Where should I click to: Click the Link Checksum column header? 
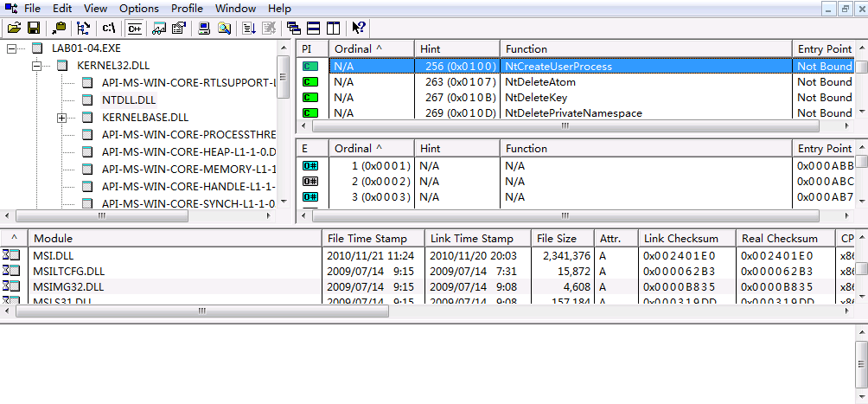(680, 238)
